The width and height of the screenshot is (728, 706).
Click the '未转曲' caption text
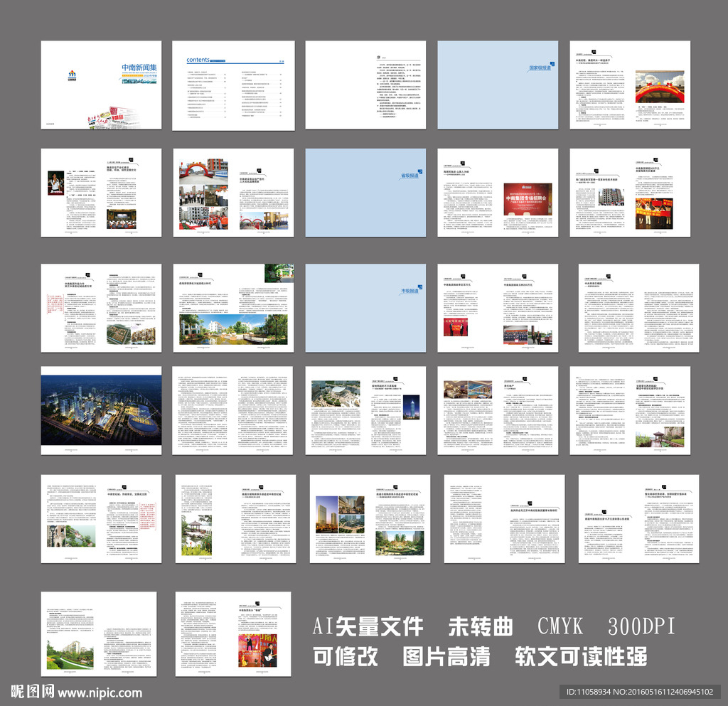click(481, 626)
